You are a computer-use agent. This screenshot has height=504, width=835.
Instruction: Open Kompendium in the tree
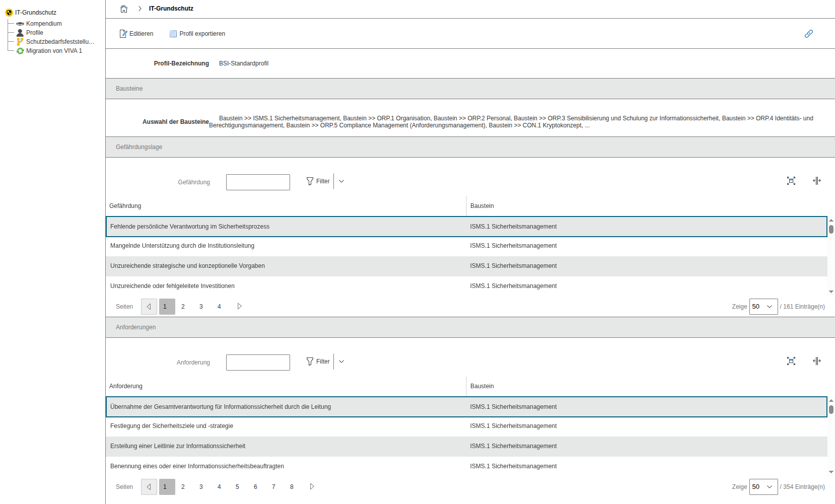[44, 24]
